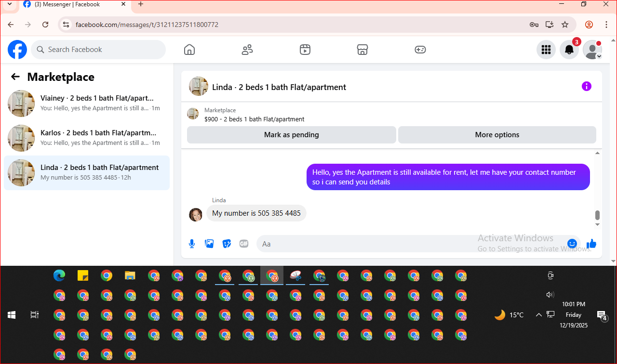Open the Gaming controller icon

click(420, 50)
